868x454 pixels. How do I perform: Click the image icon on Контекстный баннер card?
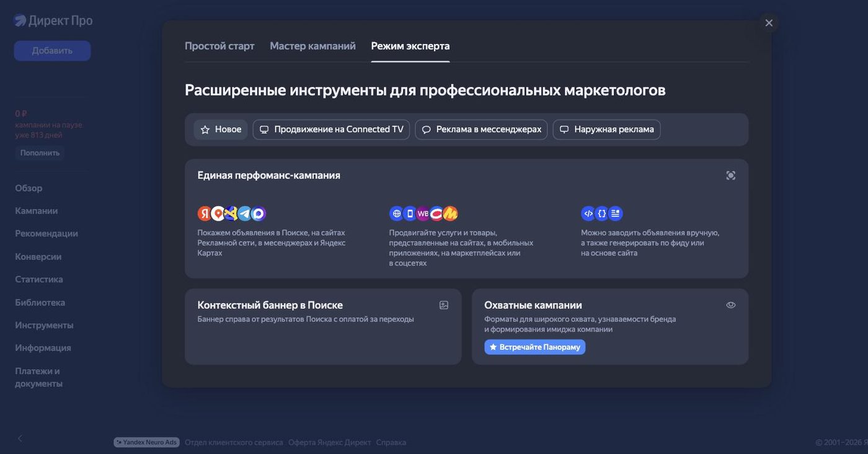(444, 305)
